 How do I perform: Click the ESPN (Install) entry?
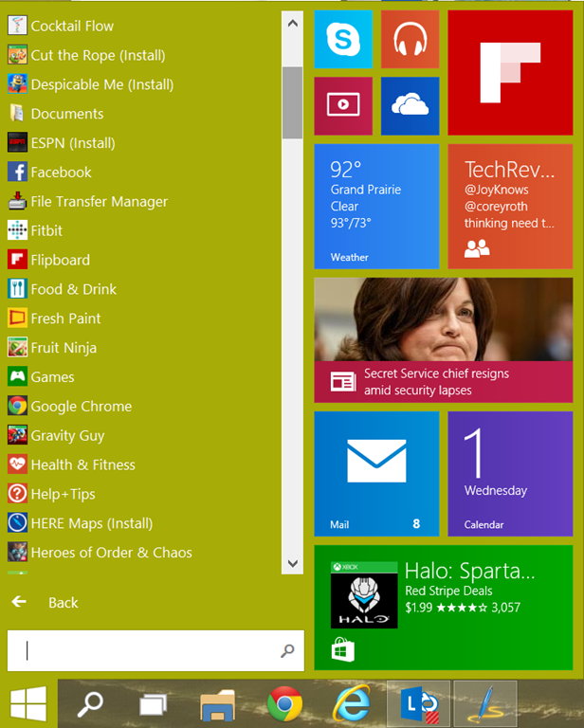(62, 143)
